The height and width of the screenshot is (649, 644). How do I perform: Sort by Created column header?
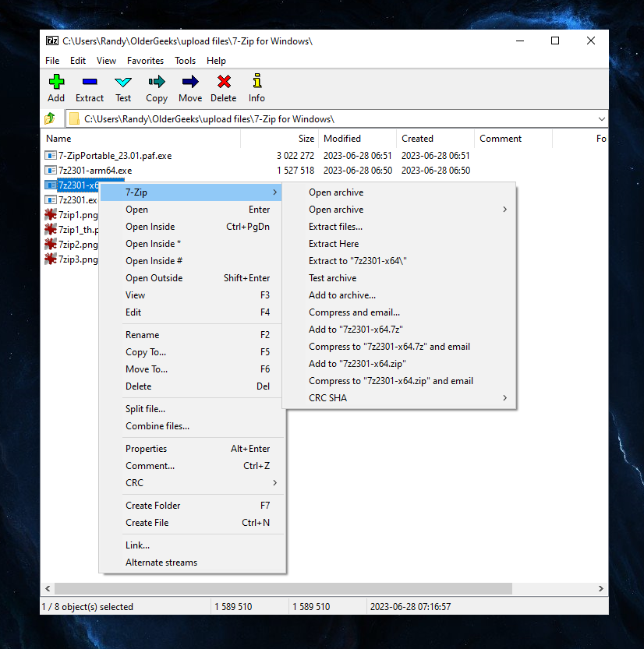click(435, 139)
